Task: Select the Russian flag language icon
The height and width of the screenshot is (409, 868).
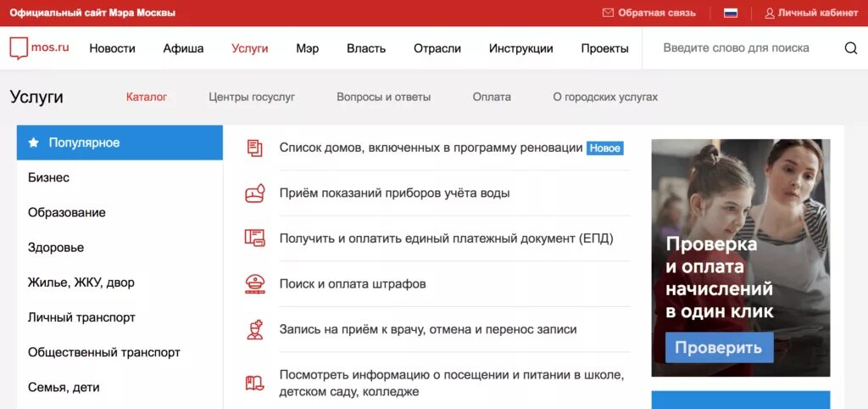Action: (731, 13)
